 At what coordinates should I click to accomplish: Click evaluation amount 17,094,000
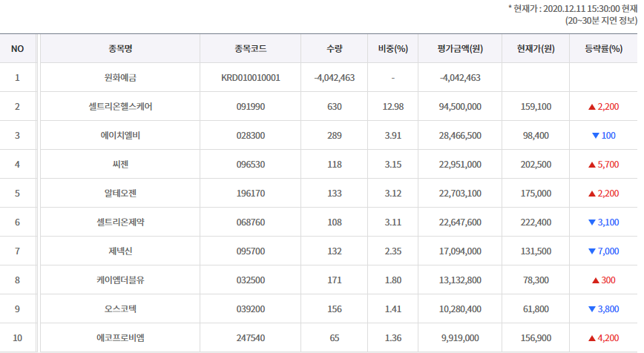(x=460, y=251)
